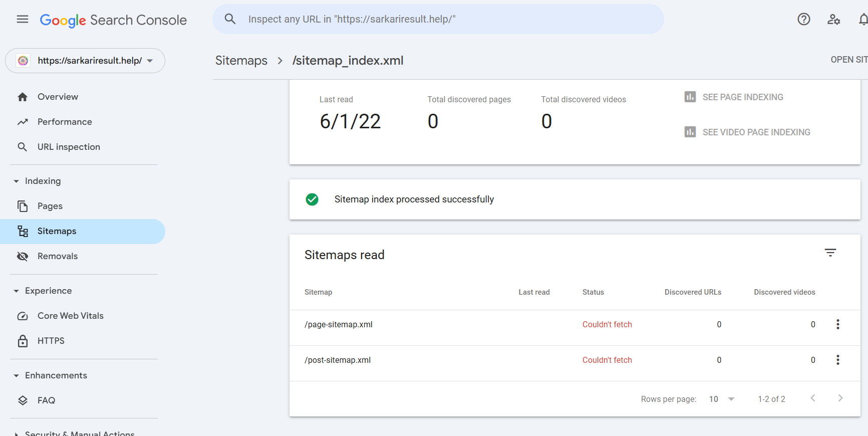Open users and settings icon
Image resolution: width=868 pixels, height=436 pixels.
pyautogui.click(x=833, y=20)
